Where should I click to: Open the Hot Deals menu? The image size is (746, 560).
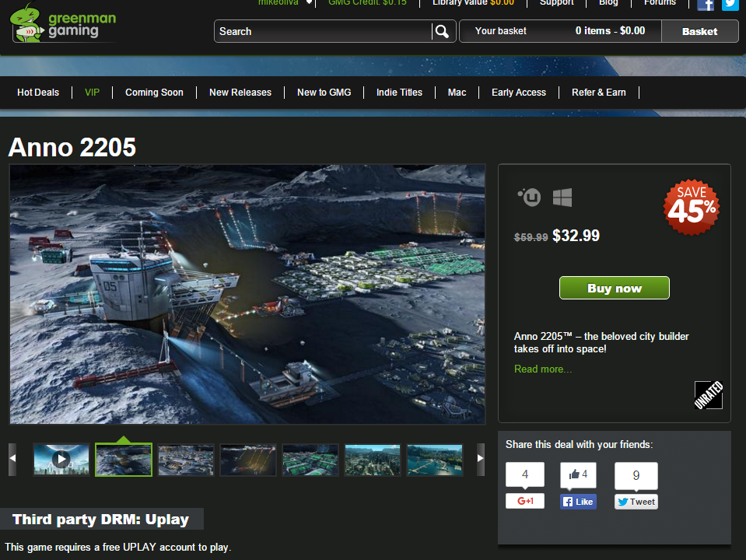pyautogui.click(x=38, y=93)
